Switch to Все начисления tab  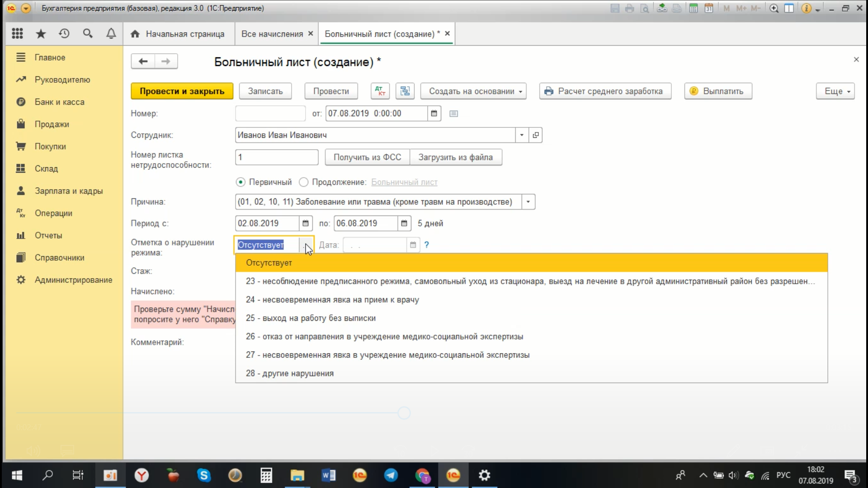(x=272, y=34)
